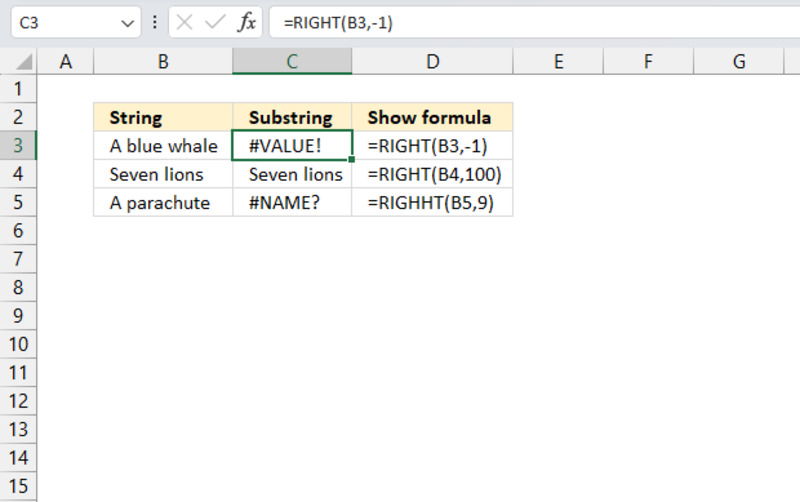
Task: Select column A header
Action: point(65,62)
